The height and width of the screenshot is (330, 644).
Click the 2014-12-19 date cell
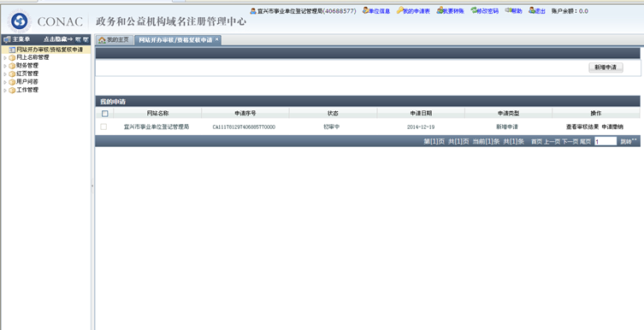tap(421, 127)
